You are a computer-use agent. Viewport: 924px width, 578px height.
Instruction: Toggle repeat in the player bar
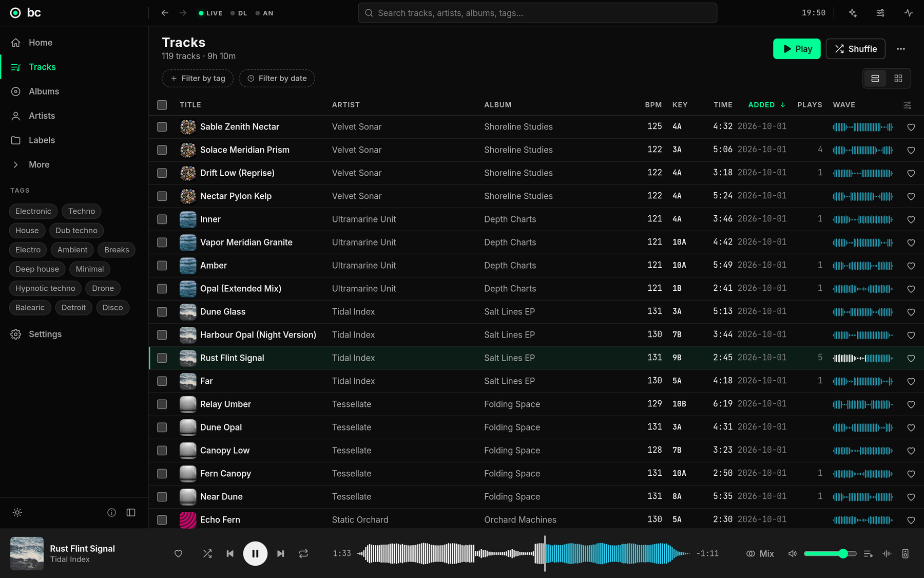click(303, 553)
